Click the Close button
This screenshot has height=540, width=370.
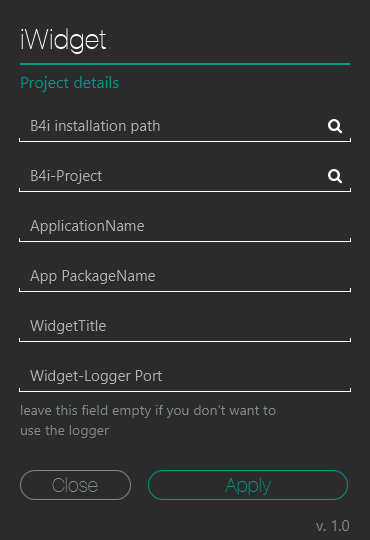(x=75, y=485)
